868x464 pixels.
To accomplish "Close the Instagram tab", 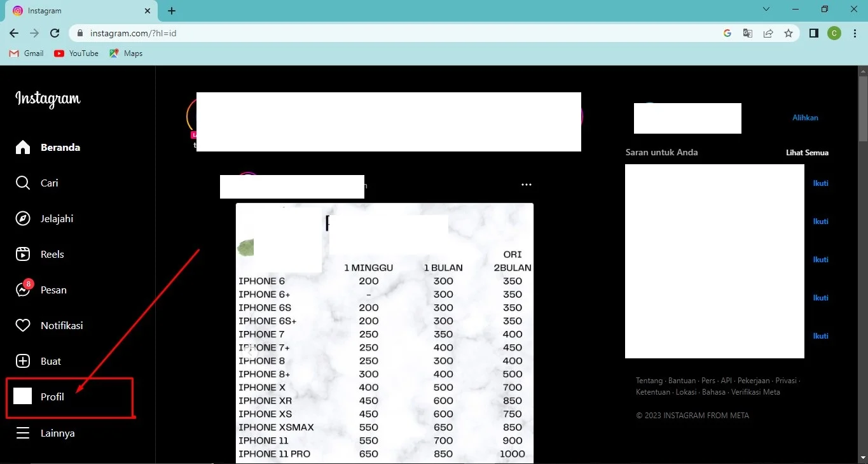I will (x=148, y=11).
